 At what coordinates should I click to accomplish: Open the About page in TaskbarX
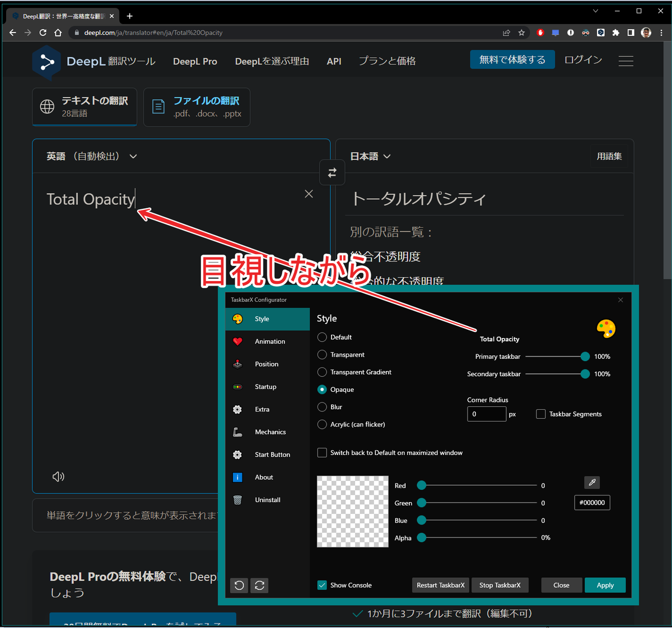click(268, 477)
